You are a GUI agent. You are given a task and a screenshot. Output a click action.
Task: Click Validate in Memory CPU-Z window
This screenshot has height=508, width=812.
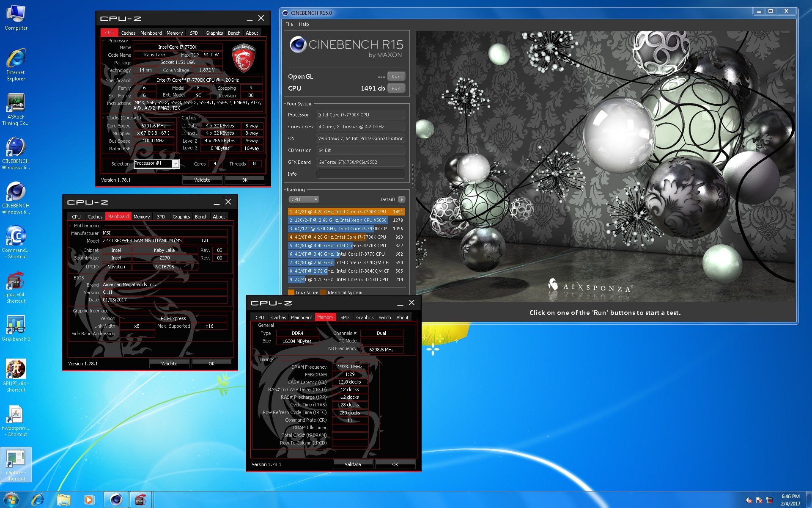[x=353, y=464]
